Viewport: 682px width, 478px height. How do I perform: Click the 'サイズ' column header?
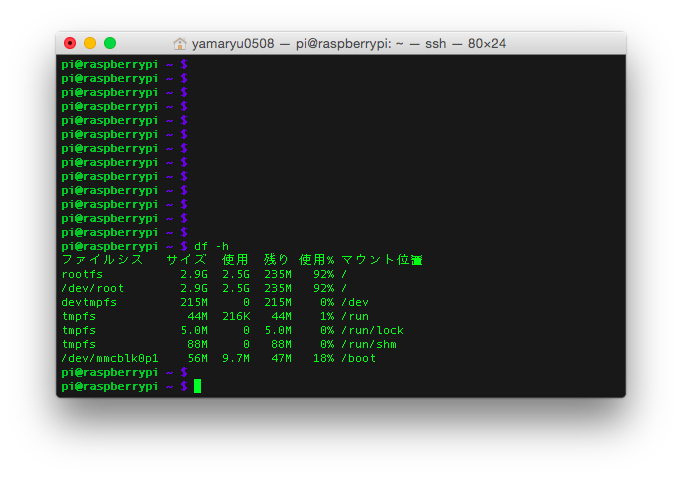pos(187,260)
